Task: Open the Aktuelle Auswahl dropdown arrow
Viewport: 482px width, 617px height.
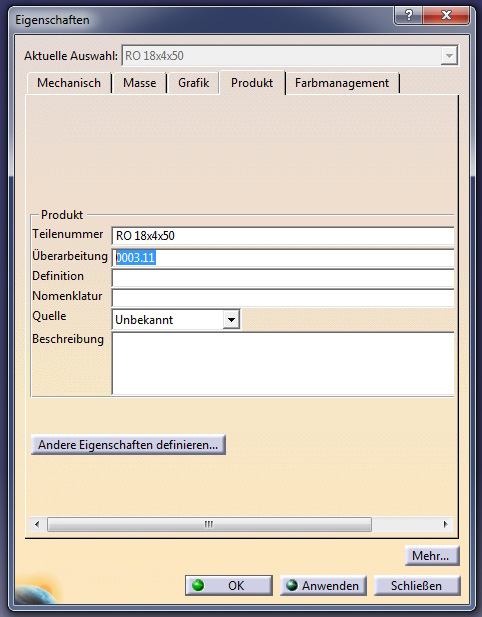Action: point(449,55)
